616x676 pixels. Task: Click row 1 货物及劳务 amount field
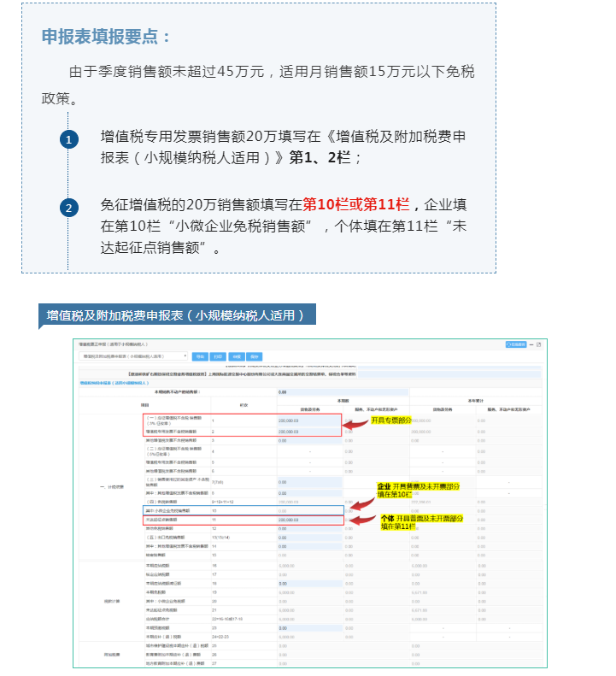(x=309, y=421)
